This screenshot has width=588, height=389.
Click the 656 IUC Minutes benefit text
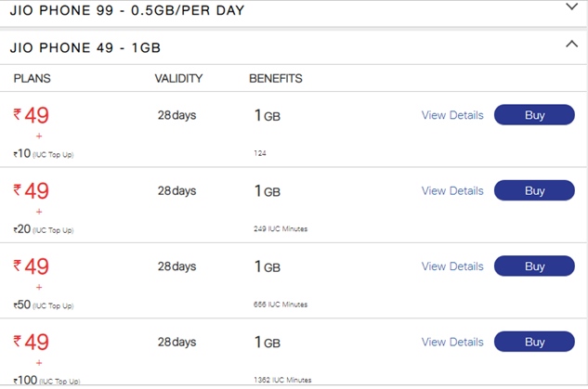(281, 305)
